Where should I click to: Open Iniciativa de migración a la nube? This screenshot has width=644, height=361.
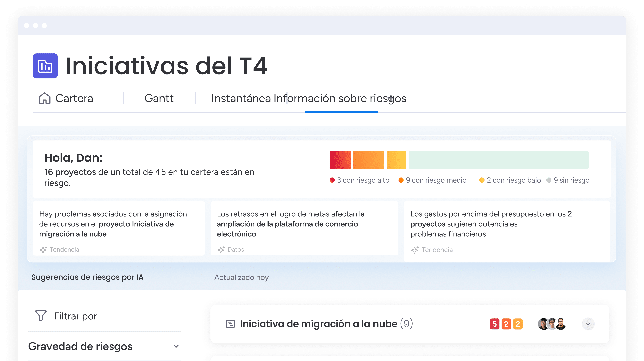coord(319,324)
